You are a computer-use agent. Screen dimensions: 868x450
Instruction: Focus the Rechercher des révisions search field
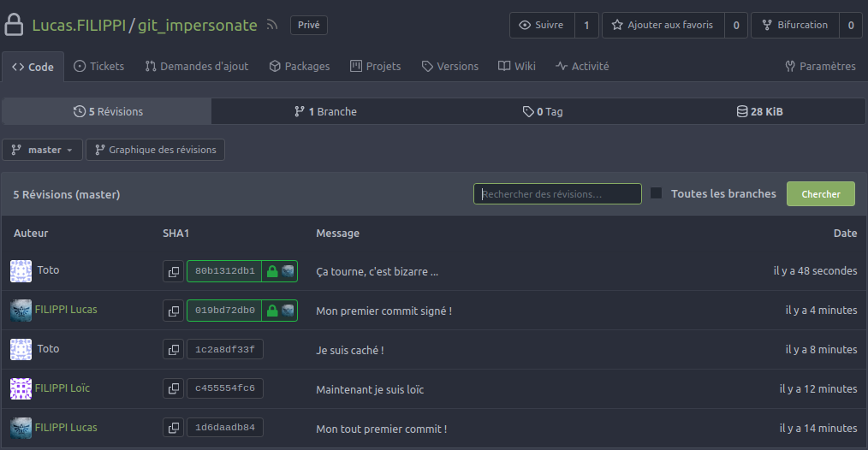557,194
